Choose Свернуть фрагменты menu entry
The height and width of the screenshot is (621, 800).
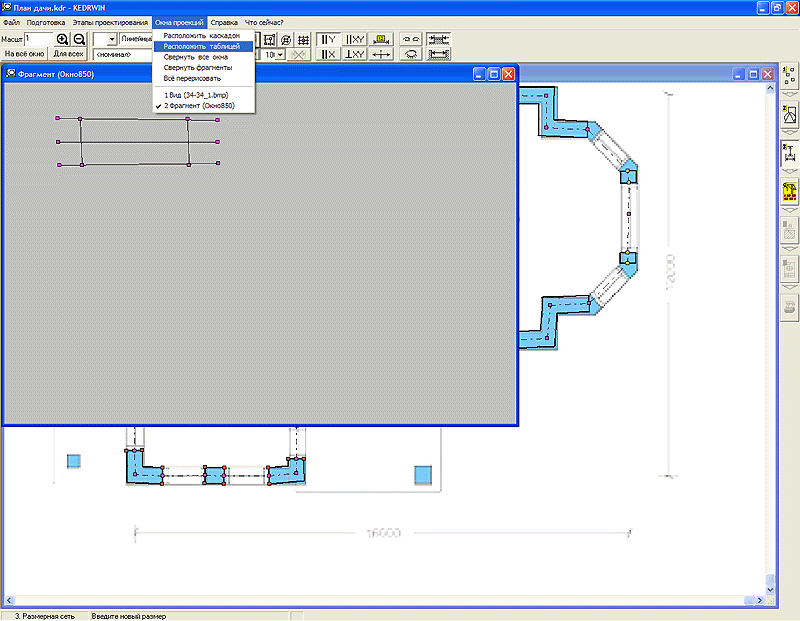[x=203, y=68]
